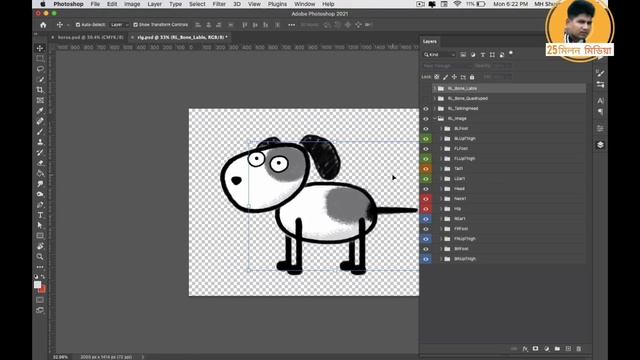The image size is (640, 360).
Task: Open the File menu
Action: click(x=95, y=4)
